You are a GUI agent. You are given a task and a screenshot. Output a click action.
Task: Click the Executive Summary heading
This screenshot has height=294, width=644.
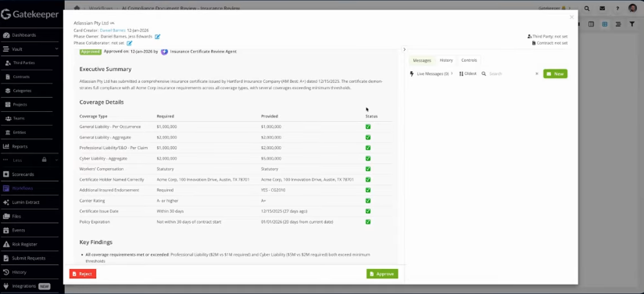click(x=106, y=69)
